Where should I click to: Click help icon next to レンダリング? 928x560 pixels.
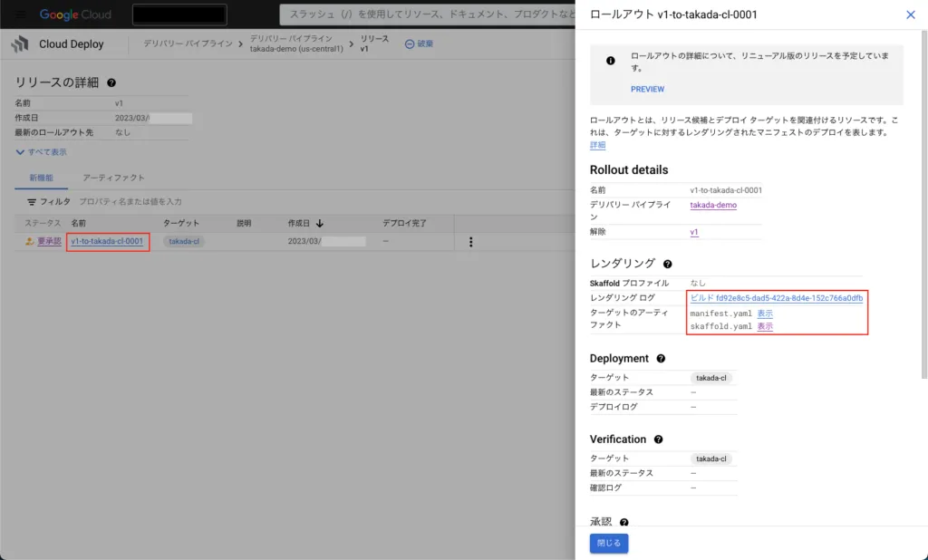point(667,264)
